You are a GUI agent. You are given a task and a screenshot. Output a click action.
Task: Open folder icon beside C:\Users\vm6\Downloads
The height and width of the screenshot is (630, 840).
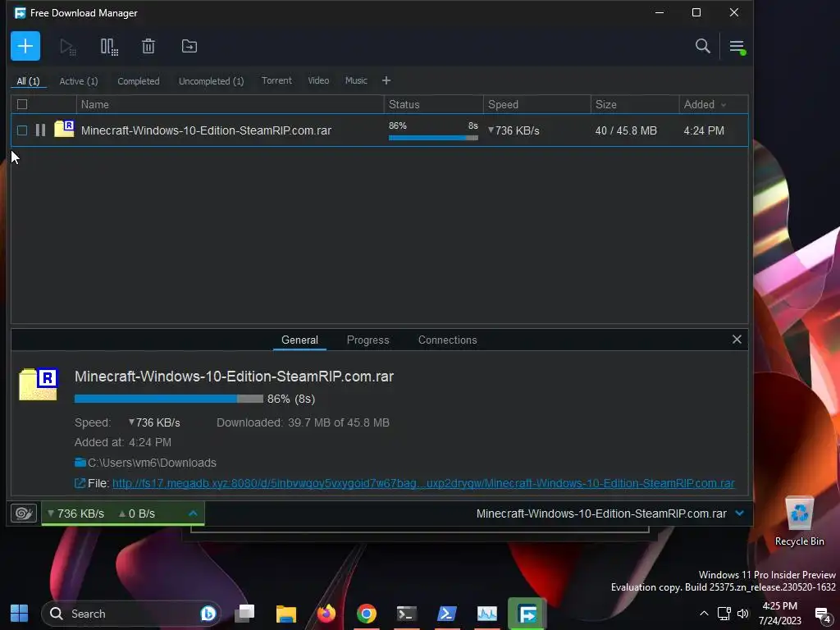pos(80,463)
